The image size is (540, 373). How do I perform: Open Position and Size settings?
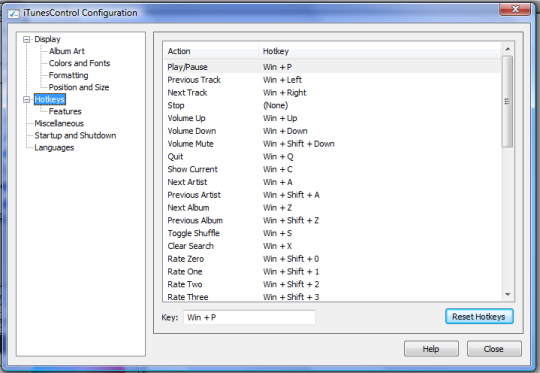pos(79,87)
